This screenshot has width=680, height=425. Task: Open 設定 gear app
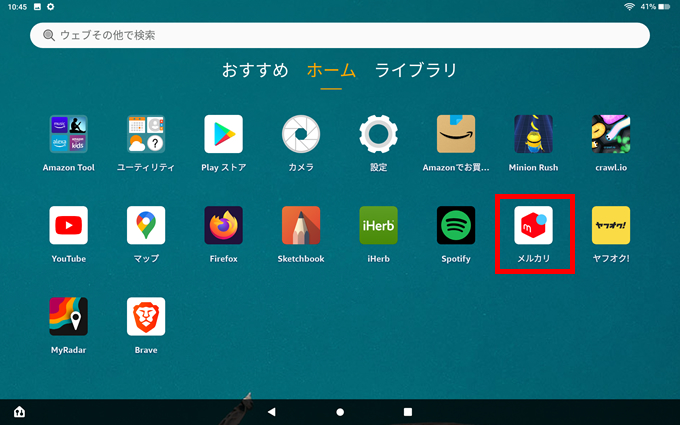point(378,134)
